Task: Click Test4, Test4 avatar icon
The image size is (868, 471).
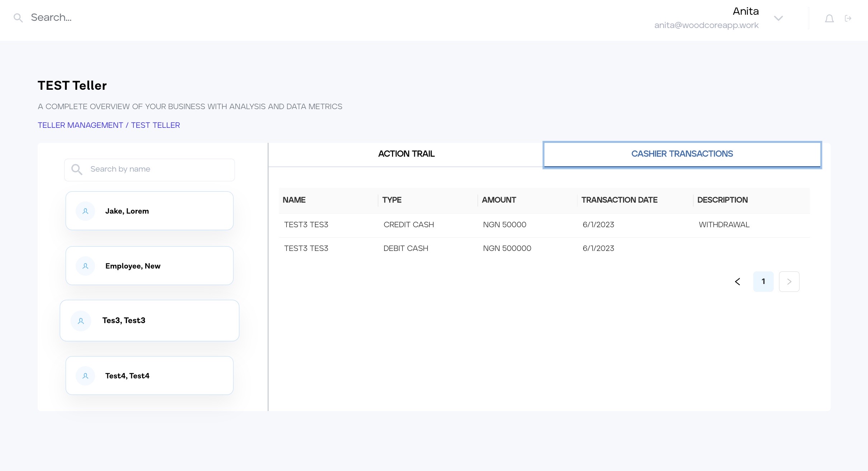Action: click(85, 376)
